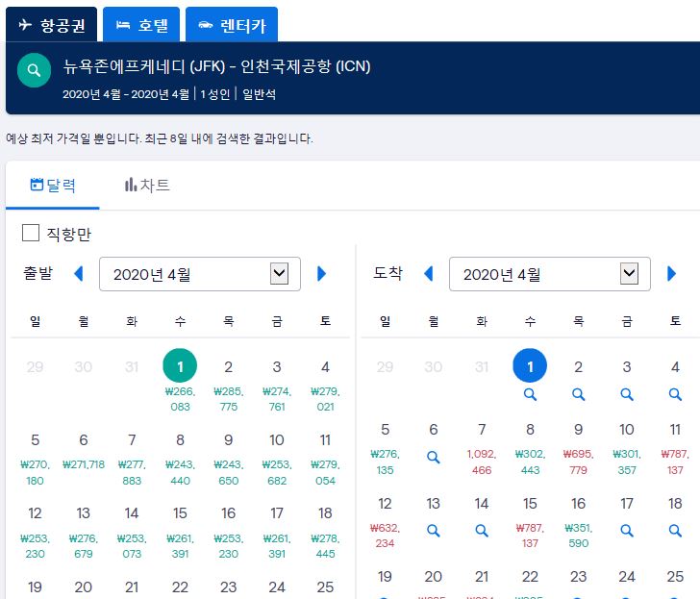This screenshot has height=599, width=700.
Task: Switch to the 렌터카 car rental tab
Action: tap(232, 25)
